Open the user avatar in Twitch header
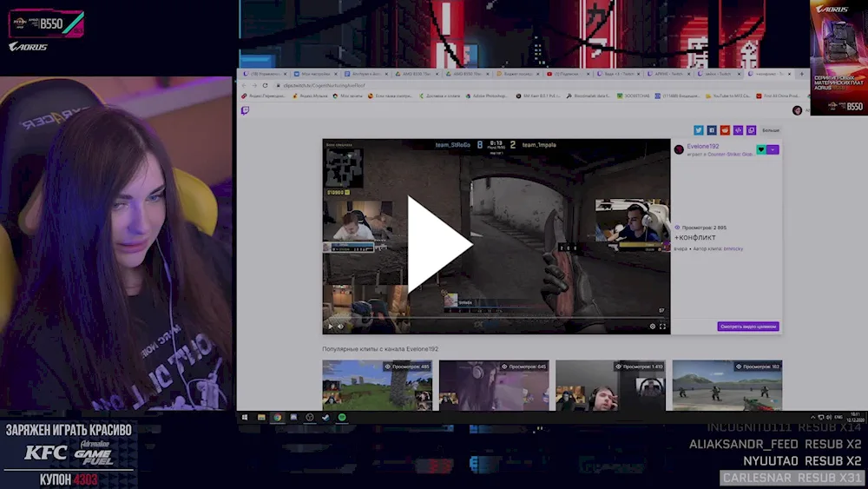Image resolution: width=868 pixels, height=489 pixels. click(797, 111)
